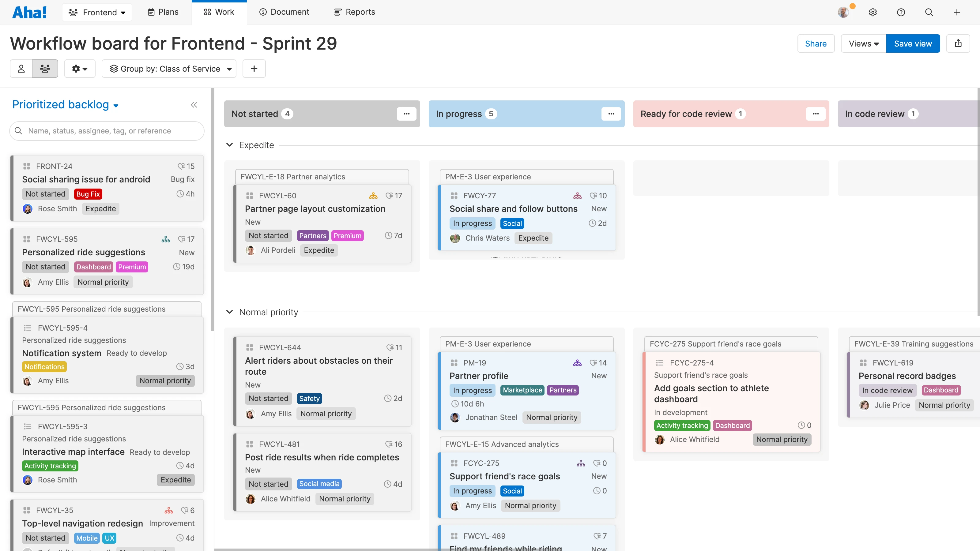Open overflow menu on In progress column
Viewport: 980px width, 551px height.
click(611, 114)
